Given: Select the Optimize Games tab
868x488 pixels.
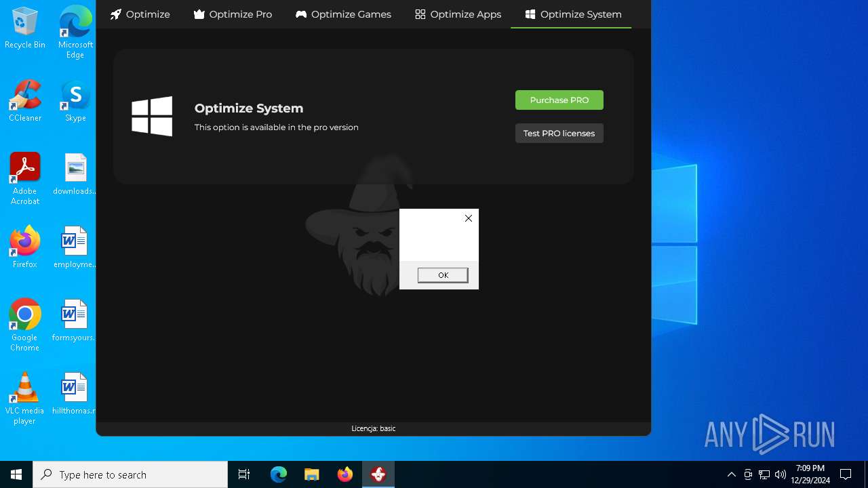Looking at the screenshot, I should click(x=343, y=14).
